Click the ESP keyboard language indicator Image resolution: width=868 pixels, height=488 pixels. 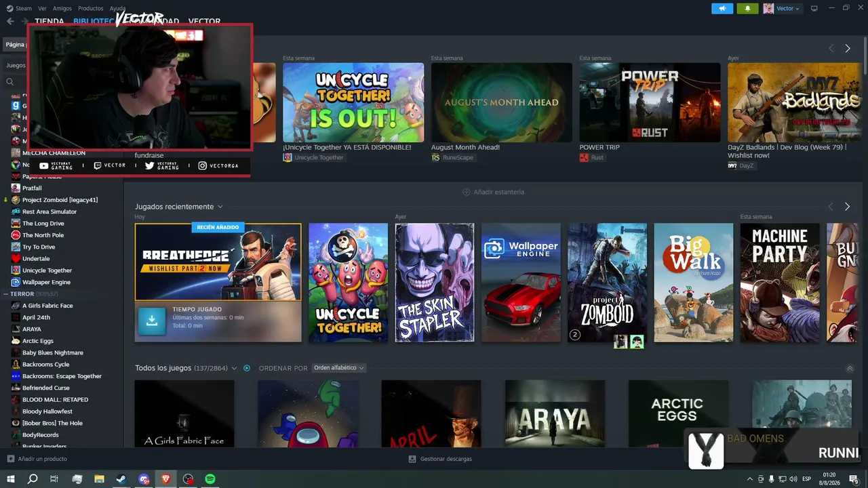point(807,479)
